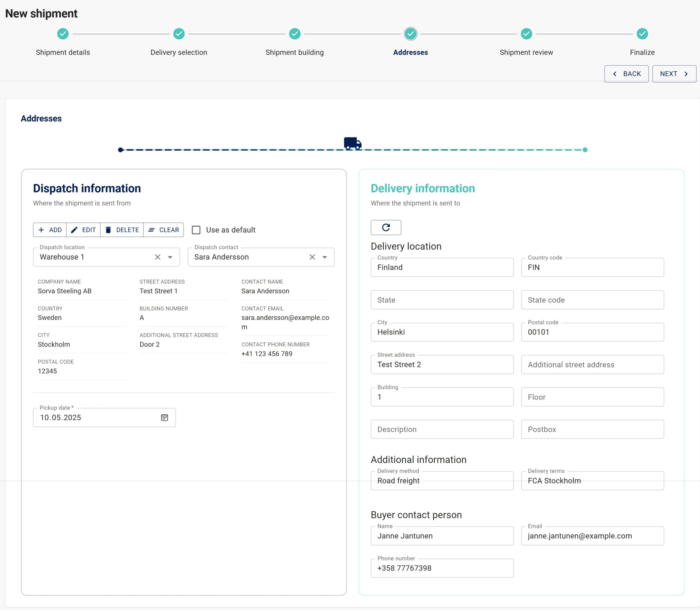
Task: Click the Clear dispatch fields button
Action: [x=164, y=230]
